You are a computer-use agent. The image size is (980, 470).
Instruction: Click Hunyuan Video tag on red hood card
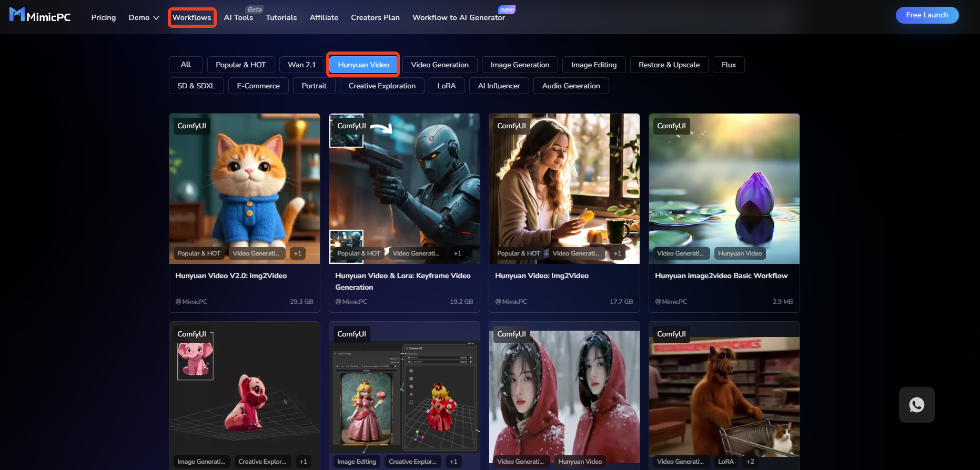pyautogui.click(x=580, y=462)
